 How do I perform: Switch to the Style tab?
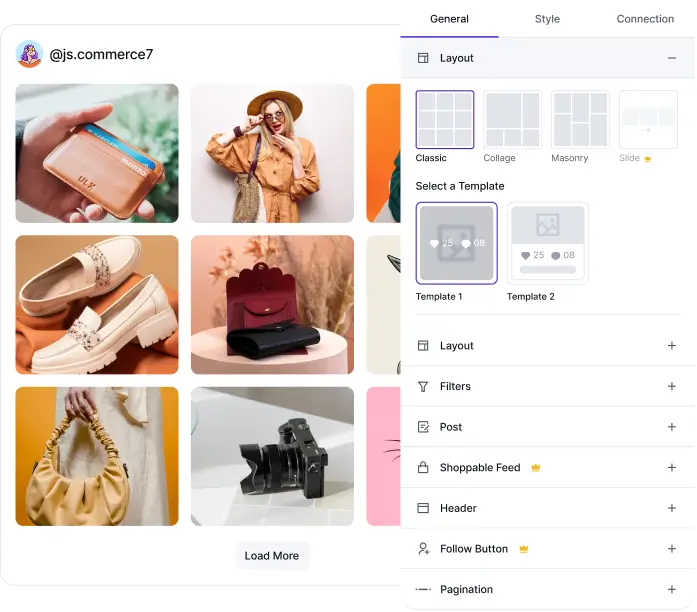pos(547,19)
